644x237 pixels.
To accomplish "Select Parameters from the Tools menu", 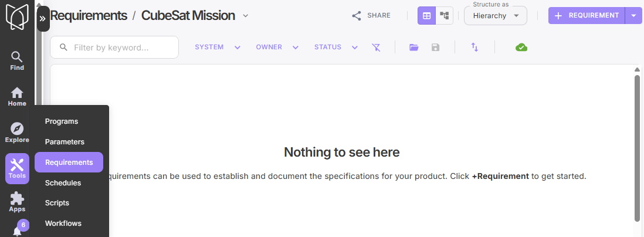I will [x=65, y=142].
